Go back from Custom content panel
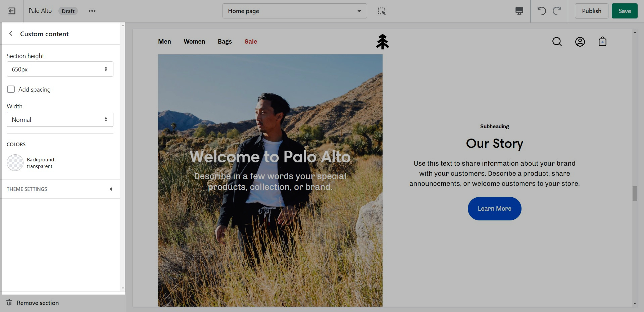644x312 pixels. coord(11,34)
